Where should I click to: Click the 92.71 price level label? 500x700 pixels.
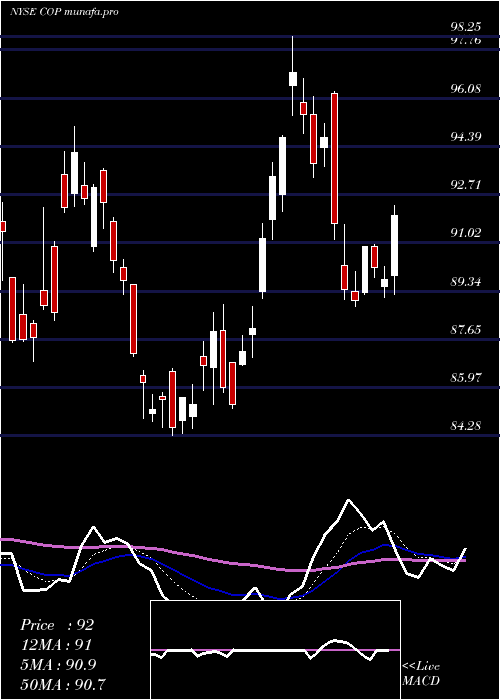click(466, 185)
